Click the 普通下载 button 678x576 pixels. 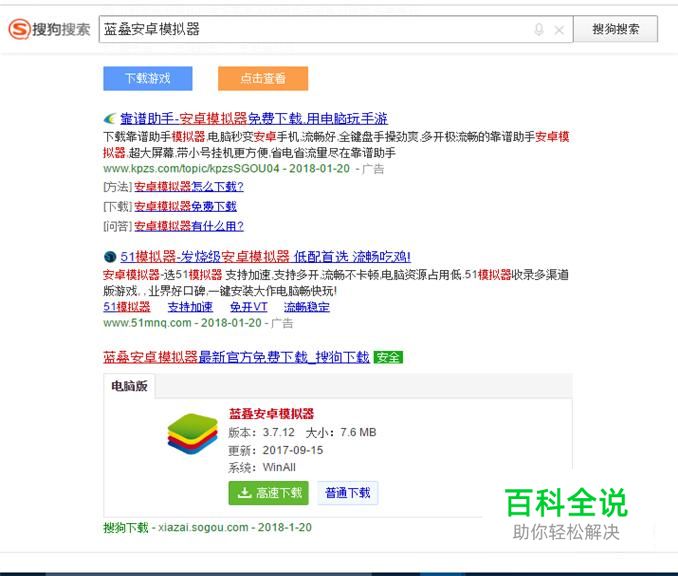pyautogui.click(x=348, y=493)
